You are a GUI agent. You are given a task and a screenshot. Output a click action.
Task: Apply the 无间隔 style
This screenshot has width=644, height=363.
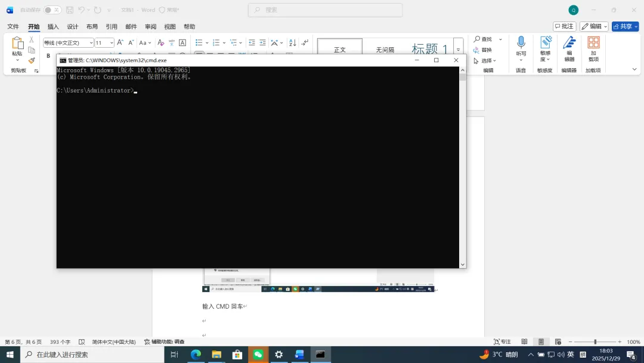pos(385,50)
